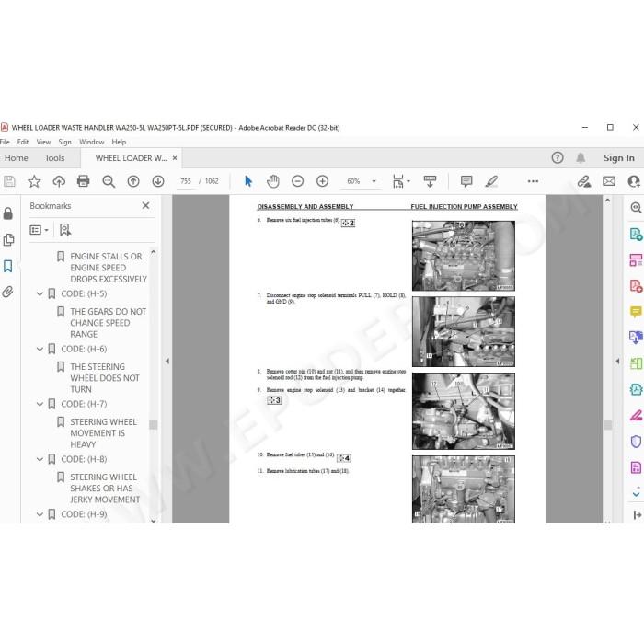
Task: Click Sign In
Action: pyautogui.click(x=618, y=157)
